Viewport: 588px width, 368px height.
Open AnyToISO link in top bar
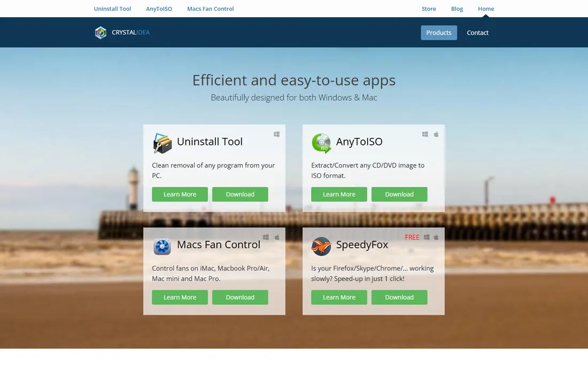[x=159, y=9]
